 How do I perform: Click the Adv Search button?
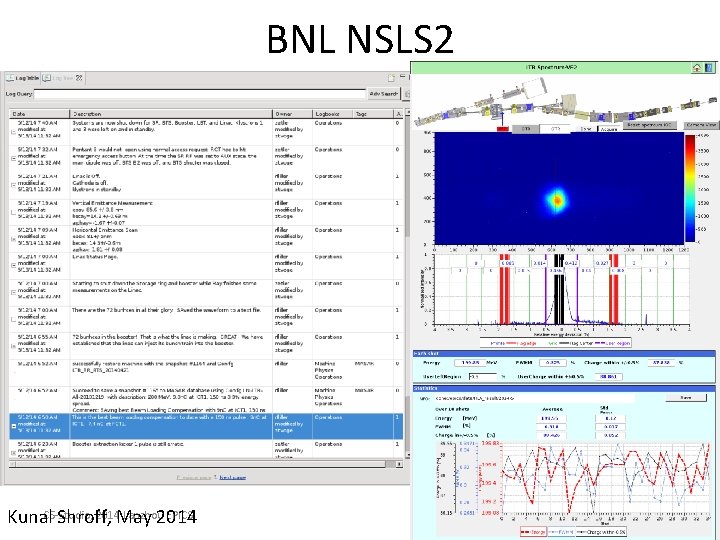[x=383, y=94]
